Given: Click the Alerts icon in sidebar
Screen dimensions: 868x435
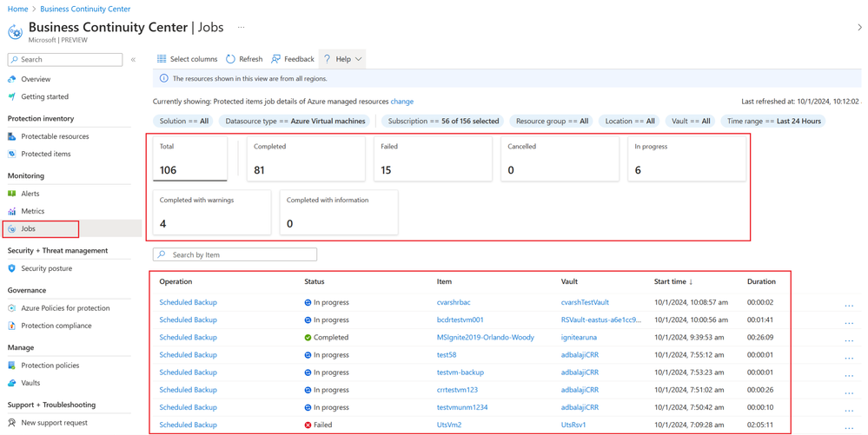Looking at the screenshot, I should (x=12, y=194).
